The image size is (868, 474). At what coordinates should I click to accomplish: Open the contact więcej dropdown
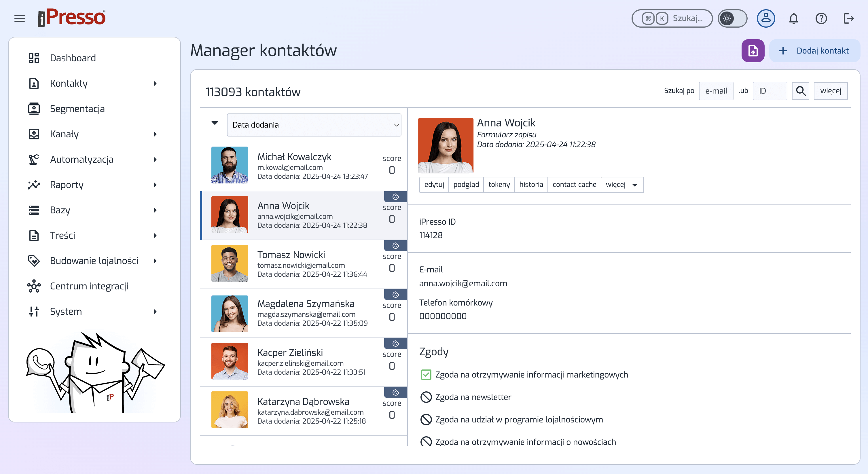[622, 185]
